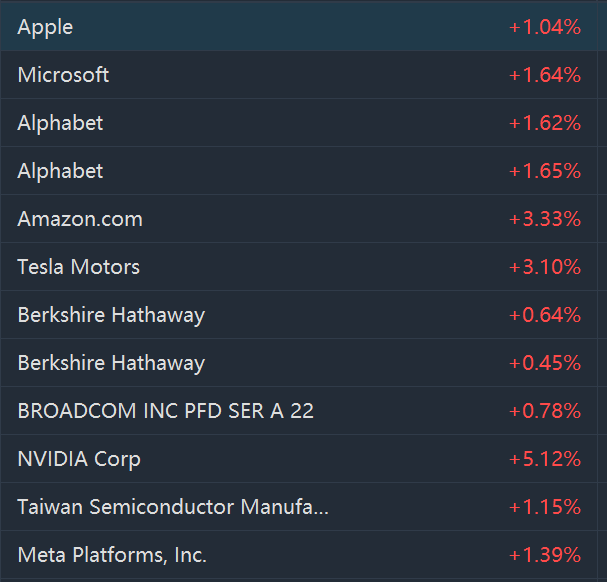Open the Amazon.com stock entry

coord(80,219)
